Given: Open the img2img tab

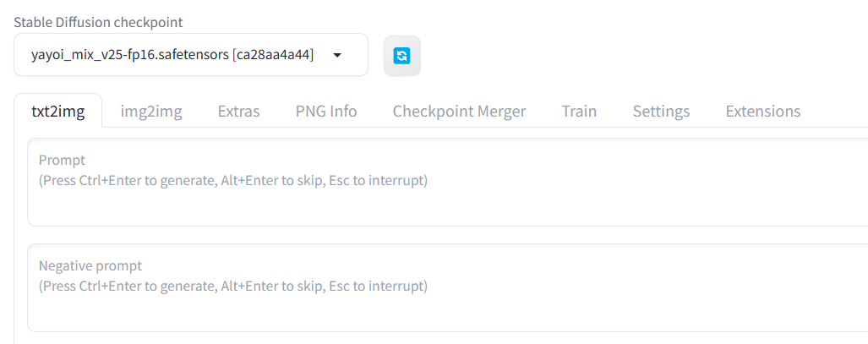Looking at the screenshot, I should 151,111.
